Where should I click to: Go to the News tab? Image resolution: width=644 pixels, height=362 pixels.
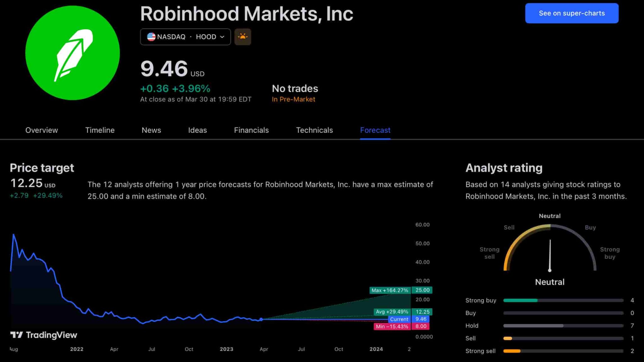point(151,130)
